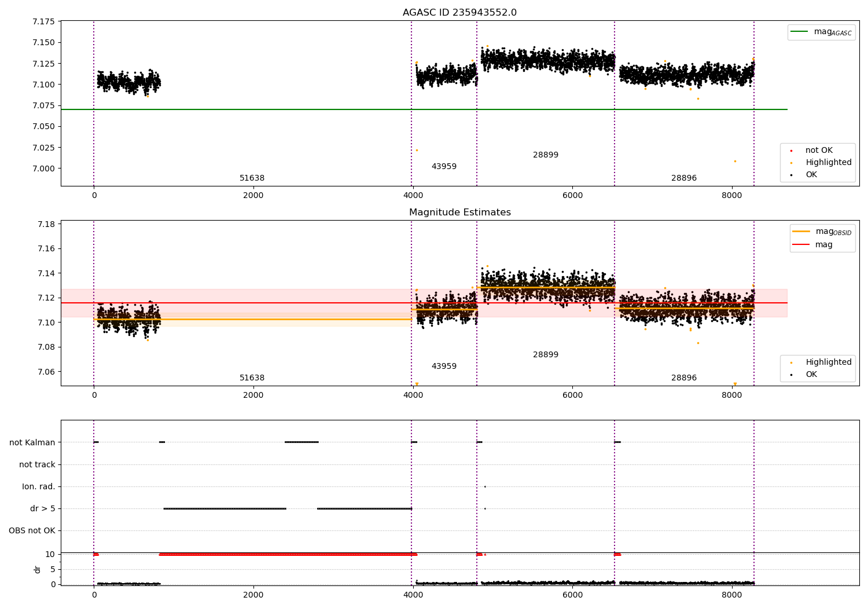Click the title "AGASC ID 235943552.0"
The width and height of the screenshot is (868, 608).
coord(459,13)
